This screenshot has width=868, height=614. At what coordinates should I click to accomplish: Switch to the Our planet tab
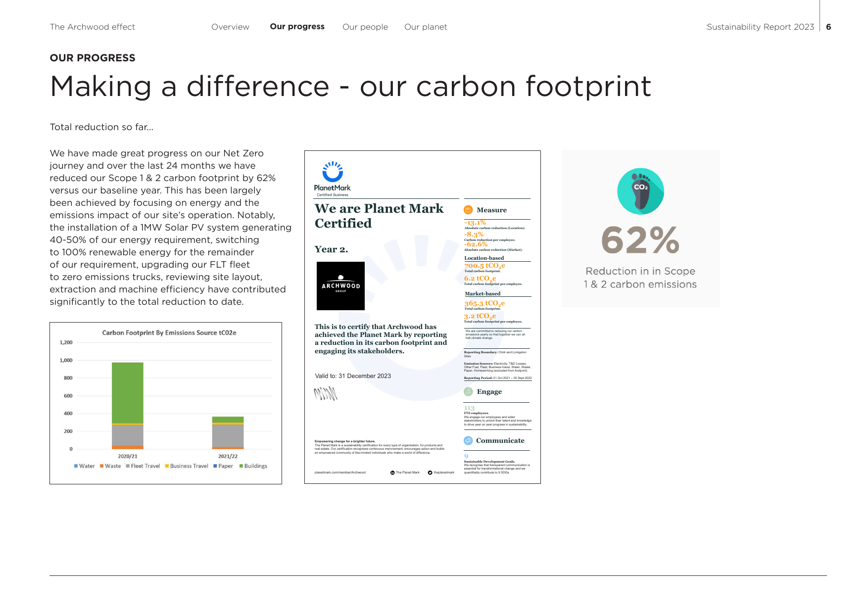coord(426,27)
